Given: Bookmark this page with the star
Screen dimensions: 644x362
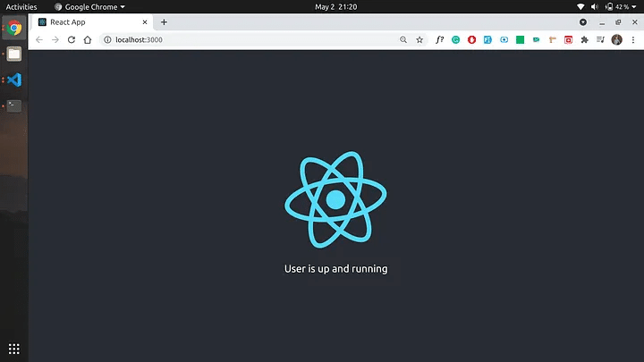Looking at the screenshot, I should click(419, 40).
